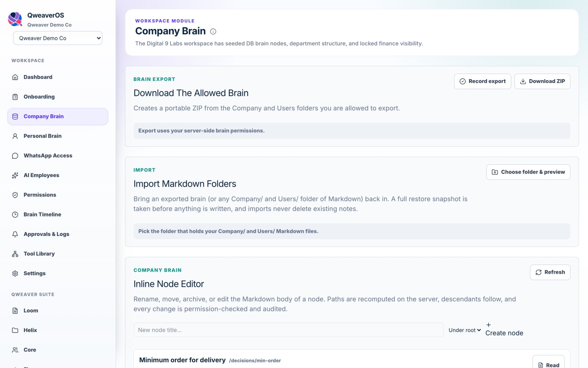
Task: Open the Dashboard page
Action: (58, 77)
